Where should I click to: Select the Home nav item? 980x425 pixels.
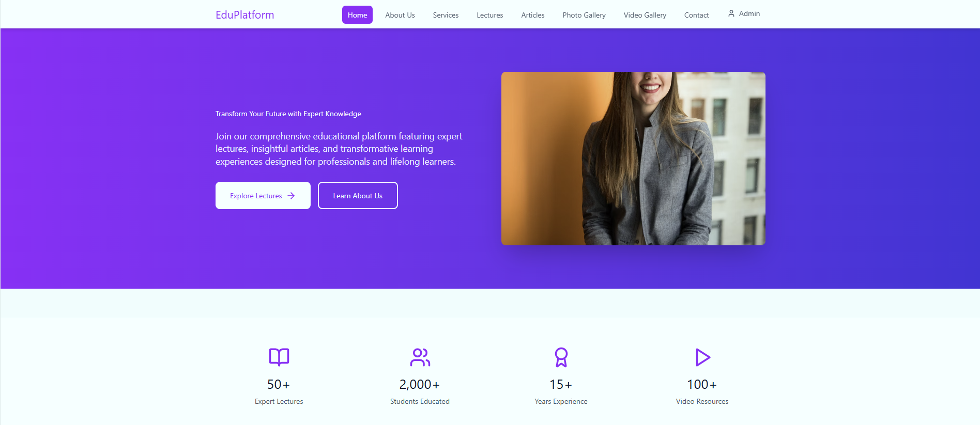357,15
